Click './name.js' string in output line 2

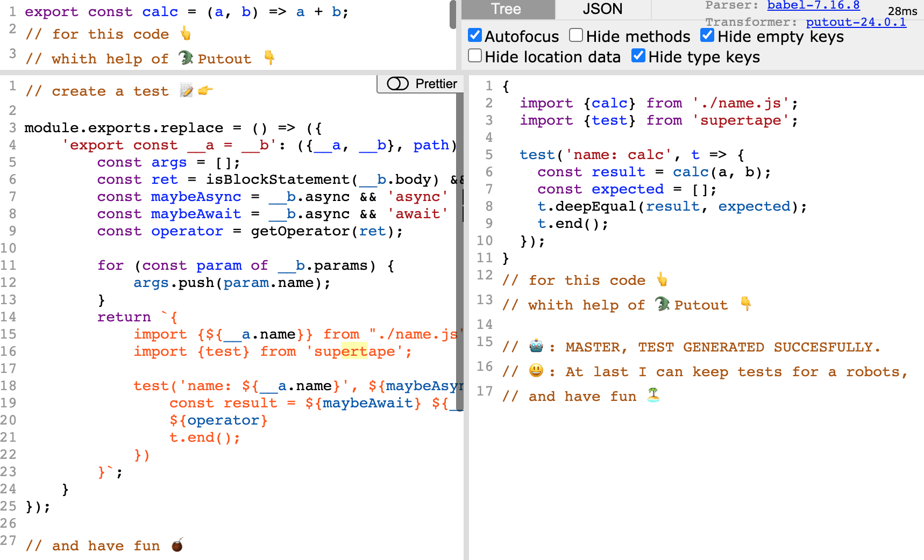point(741,103)
